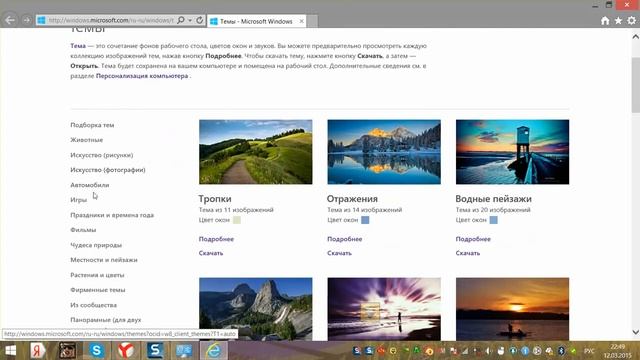Click Водные пейзажи window color swatch
This screenshot has width=640, height=360.
493,220
